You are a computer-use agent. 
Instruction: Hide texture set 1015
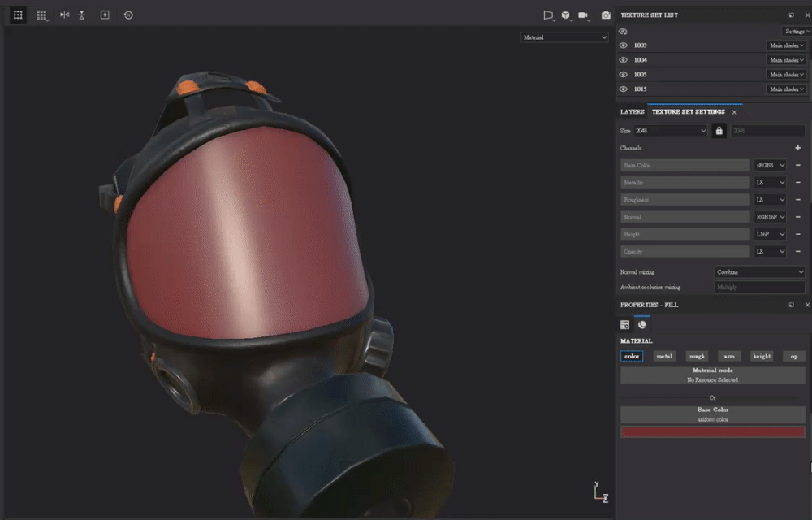click(x=624, y=89)
